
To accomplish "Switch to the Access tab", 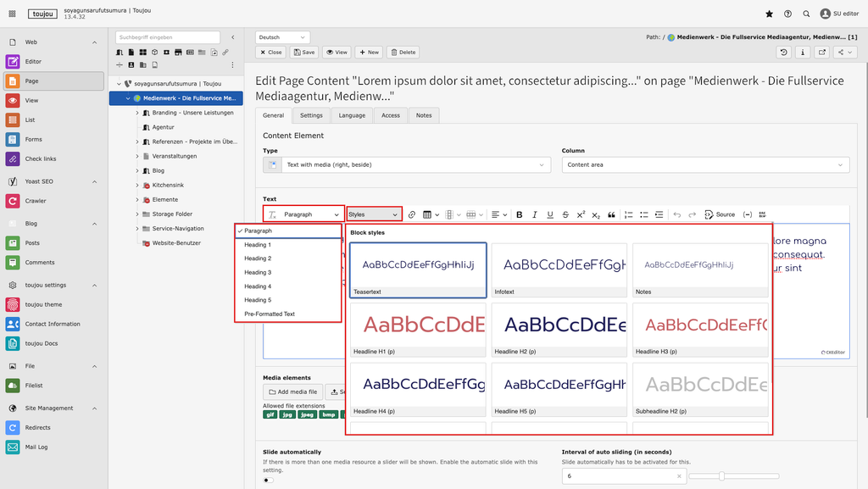I will [390, 115].
